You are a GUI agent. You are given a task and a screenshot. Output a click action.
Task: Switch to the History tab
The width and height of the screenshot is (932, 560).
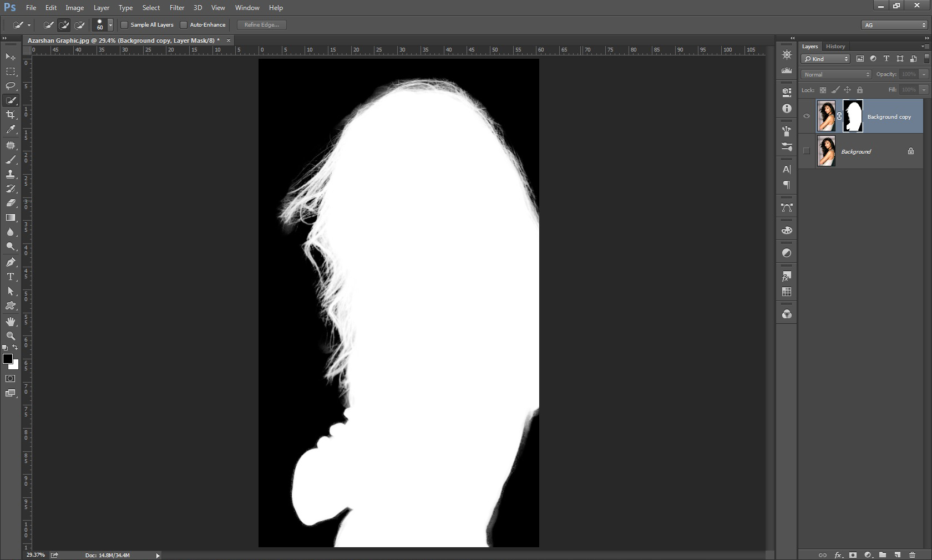pos(835,47)
